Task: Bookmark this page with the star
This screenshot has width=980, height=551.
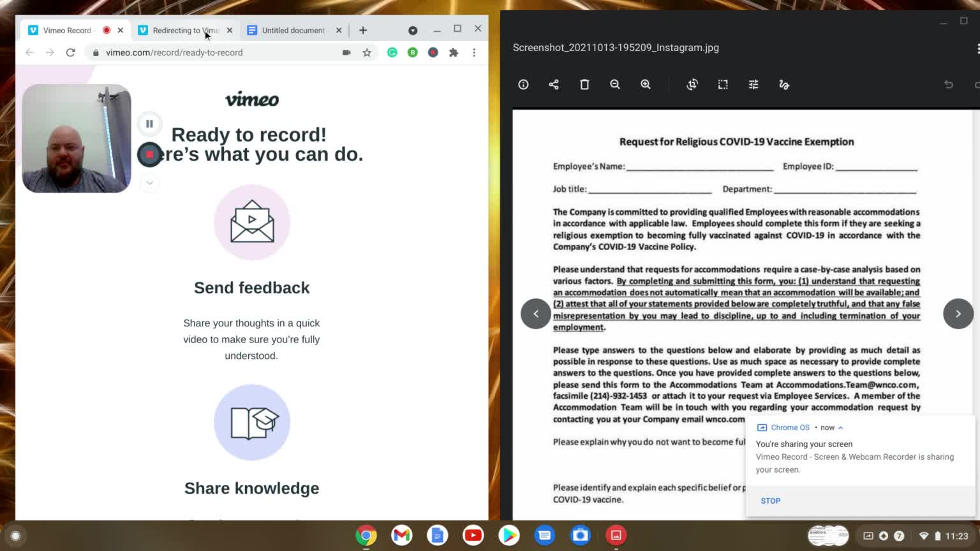Action: click(367, 52)
